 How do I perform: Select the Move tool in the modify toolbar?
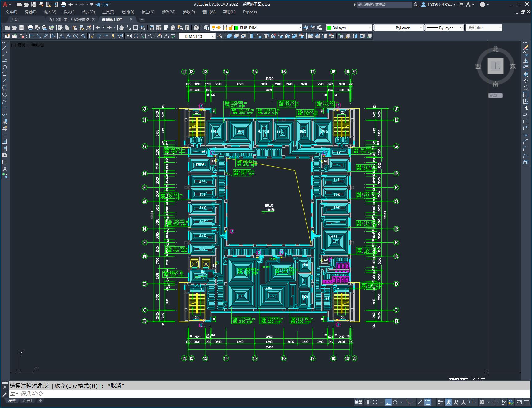(x=526, y=81)
